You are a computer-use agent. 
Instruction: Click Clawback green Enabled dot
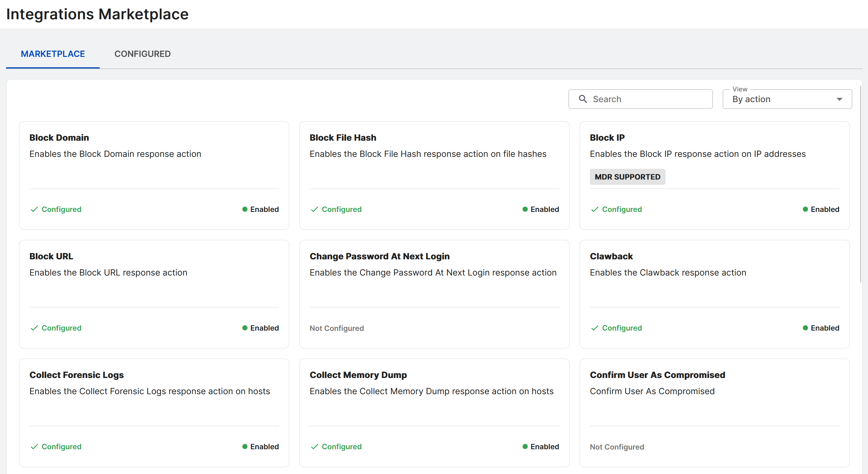(x=805, y=328)
